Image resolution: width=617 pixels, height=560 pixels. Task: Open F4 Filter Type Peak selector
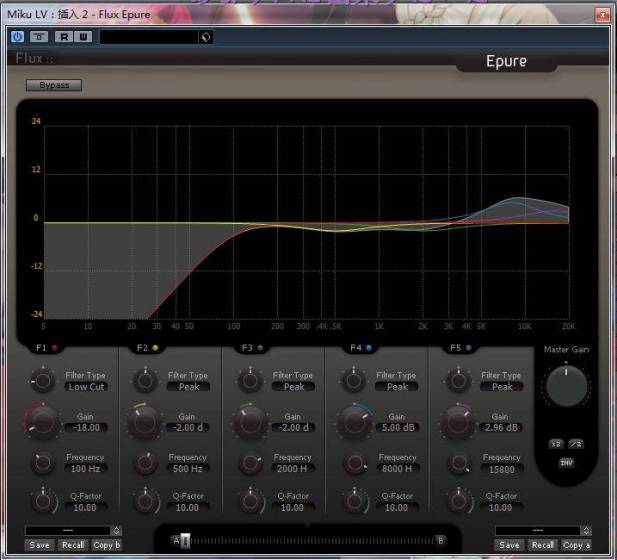click(x=397, y=387)
